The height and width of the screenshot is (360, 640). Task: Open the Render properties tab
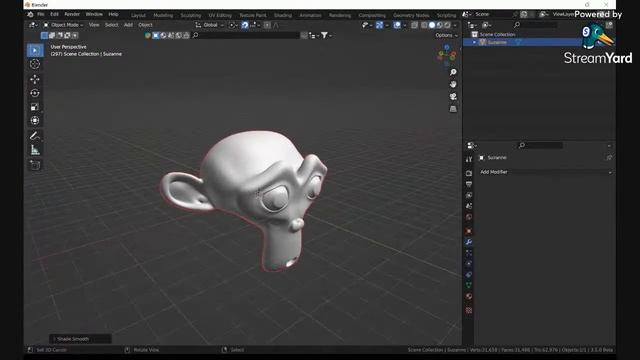click(x=469, y=173)
